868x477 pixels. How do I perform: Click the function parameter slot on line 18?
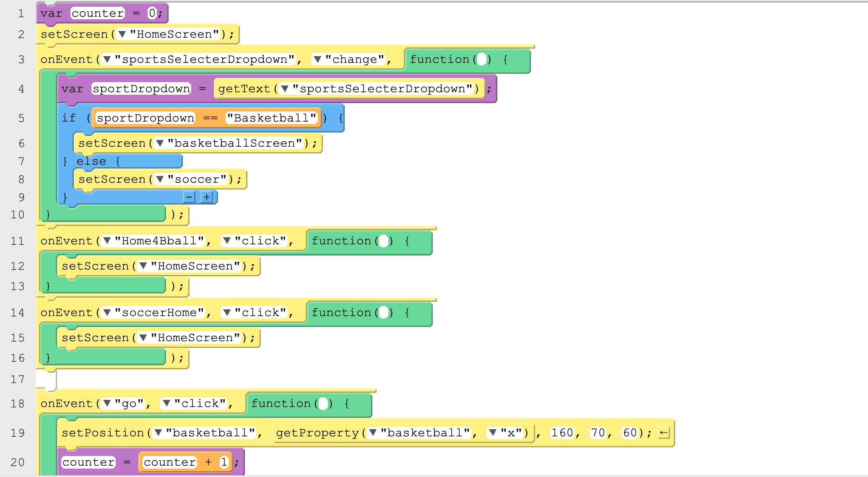[x=323, y=404]
